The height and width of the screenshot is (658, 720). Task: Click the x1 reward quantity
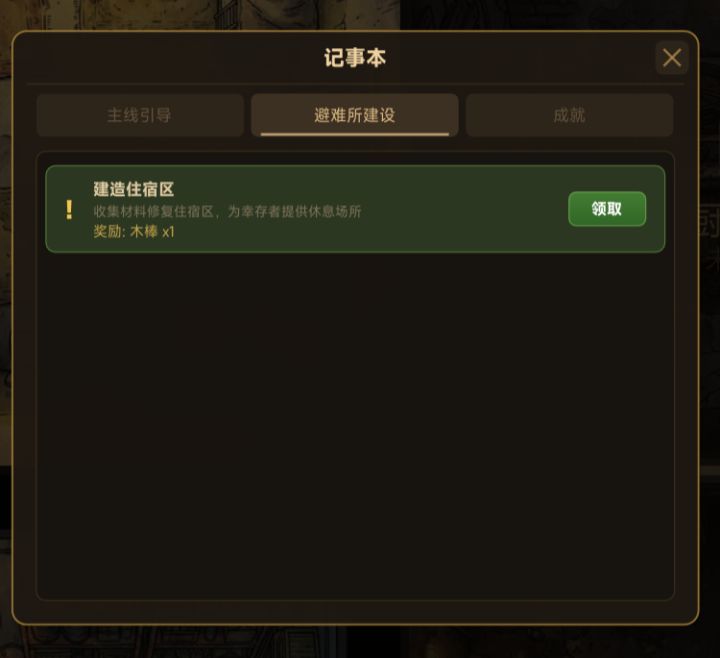point(168,232)
